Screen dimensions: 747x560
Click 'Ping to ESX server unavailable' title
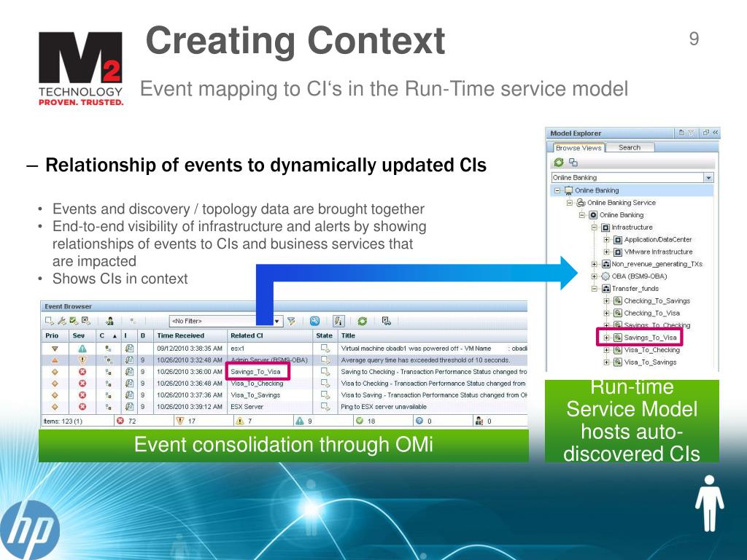(384, 407)
